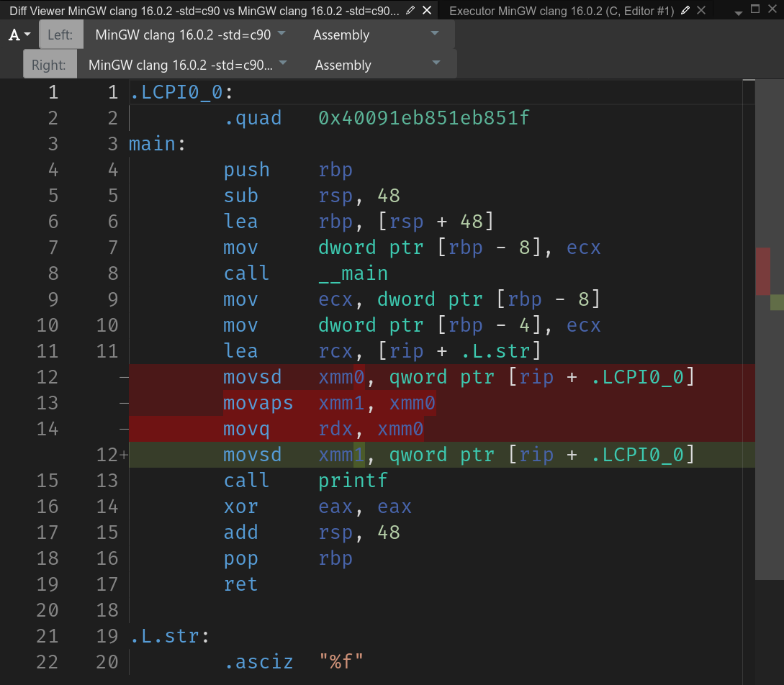Screen dimensions: 784x685
Task: Click the 'Left:' label button
Action: coord(60,35)
